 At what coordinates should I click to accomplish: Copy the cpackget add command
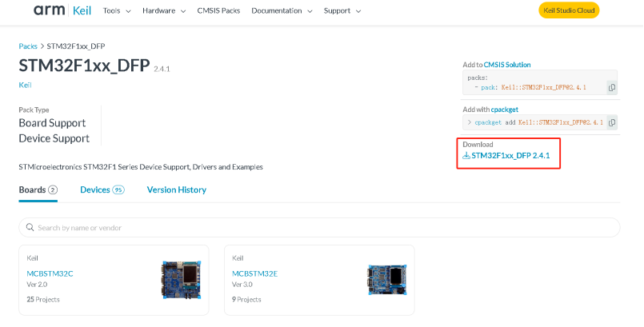[611, 122]
